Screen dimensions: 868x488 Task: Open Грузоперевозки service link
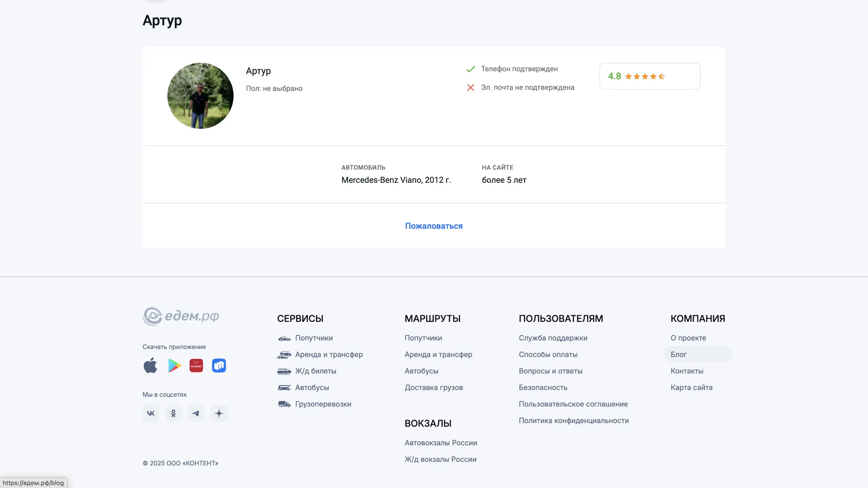323,404
